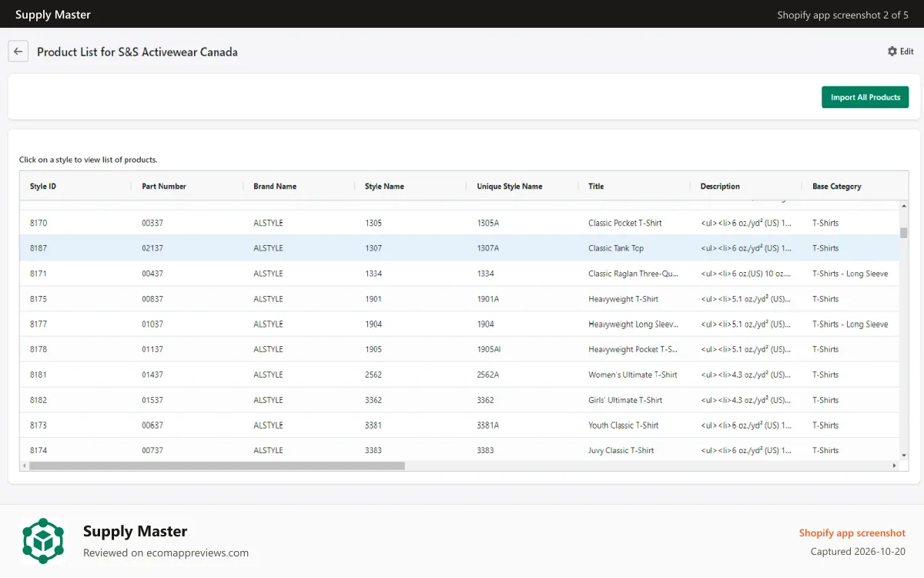This screenshot has width=924, height=578.
Task: Click the ALSTYLE brand in row 8170
Action: (268, 223)
